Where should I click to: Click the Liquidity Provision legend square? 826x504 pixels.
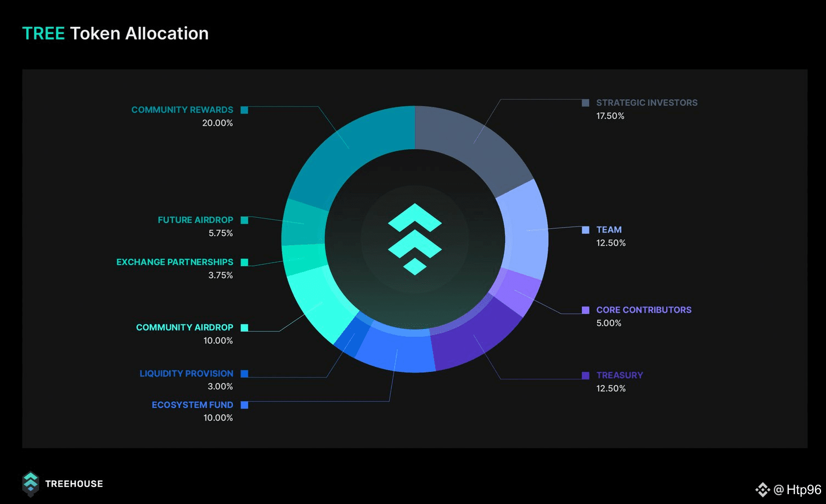[244, 374]
